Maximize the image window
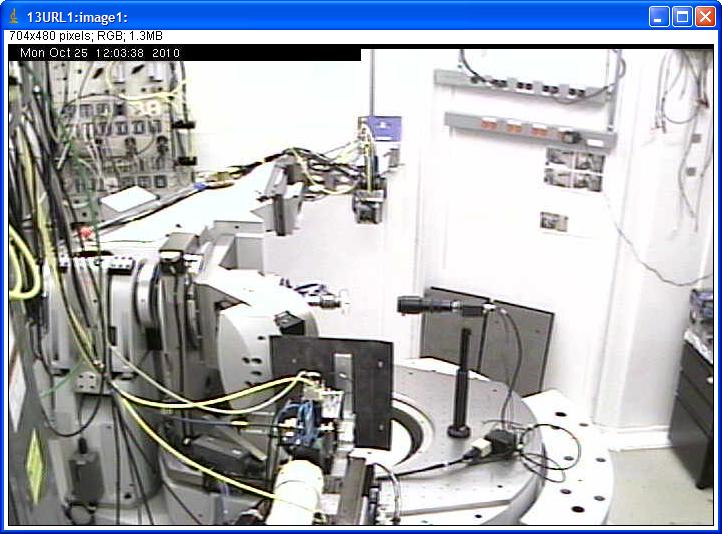722x534 pixels. (x=682, y=16)
